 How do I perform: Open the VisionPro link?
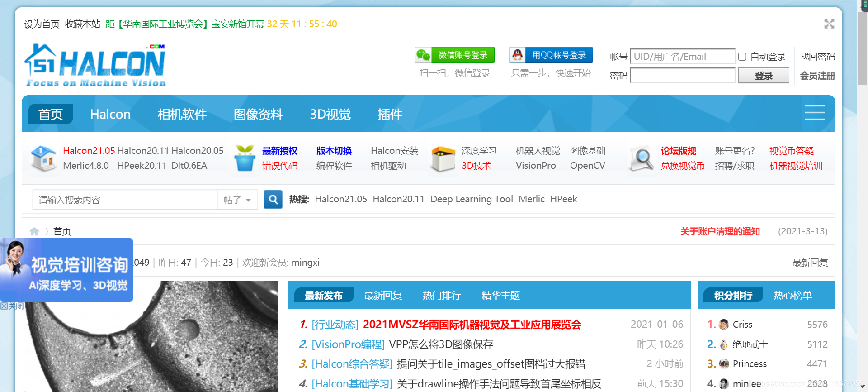[x=536, y=166]
